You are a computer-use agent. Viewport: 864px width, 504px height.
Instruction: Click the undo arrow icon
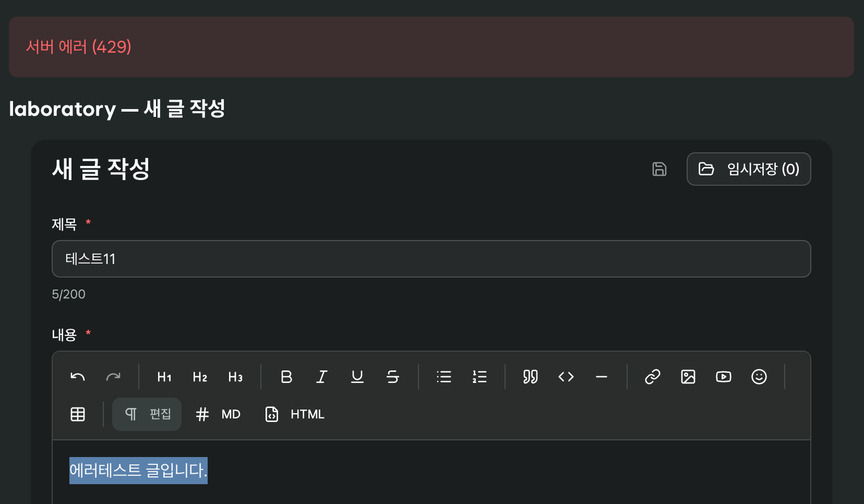pos(78,377)
